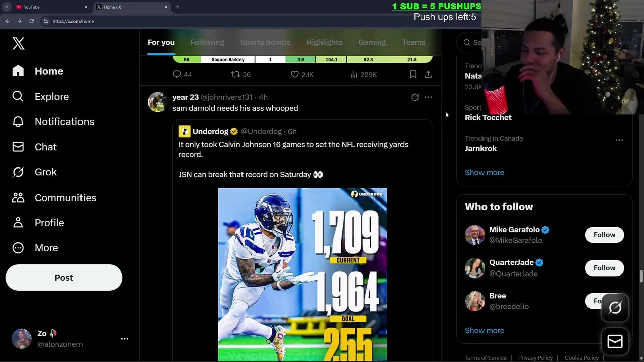This screenshot has height=362, width=644.
Task: Click year 23 user avatar
Action: 157,102
